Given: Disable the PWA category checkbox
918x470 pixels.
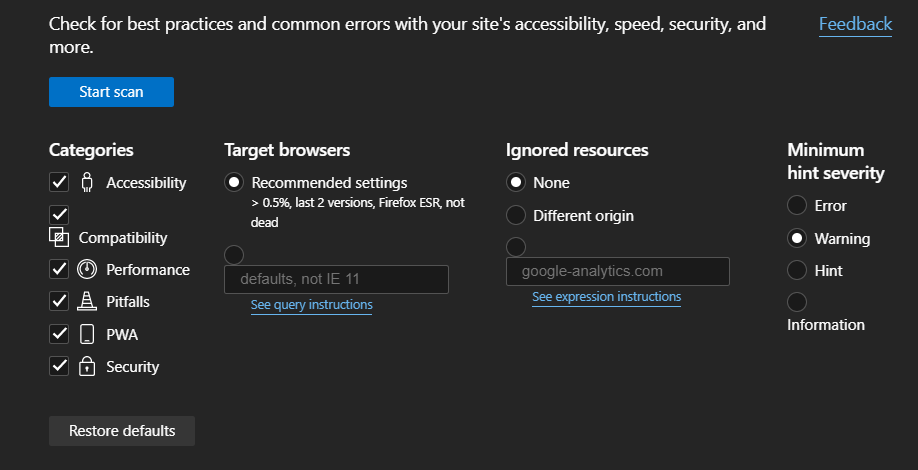Looking at the screenshot, I should [x=59, y=334].
